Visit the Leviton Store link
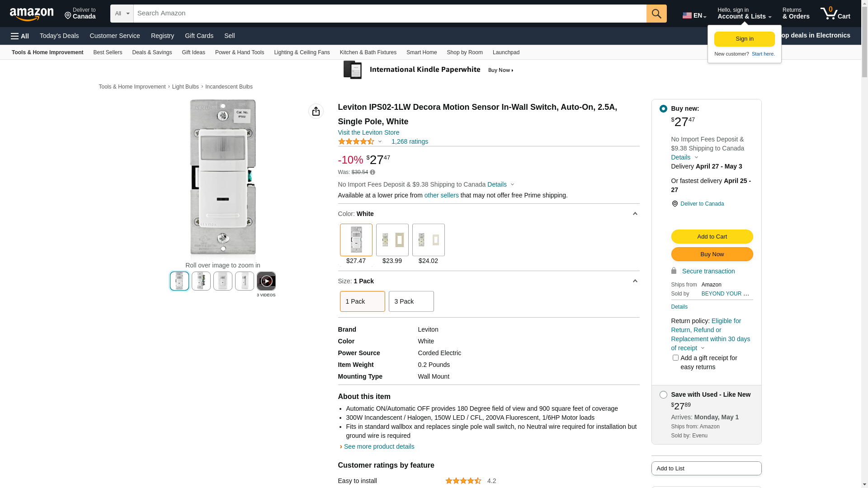Viewport: 868px width, 488px height. pos(368,133)
